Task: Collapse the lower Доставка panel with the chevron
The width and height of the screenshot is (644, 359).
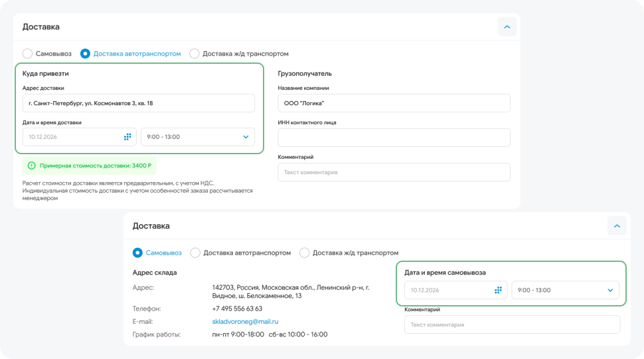Action: pos(617,226)
